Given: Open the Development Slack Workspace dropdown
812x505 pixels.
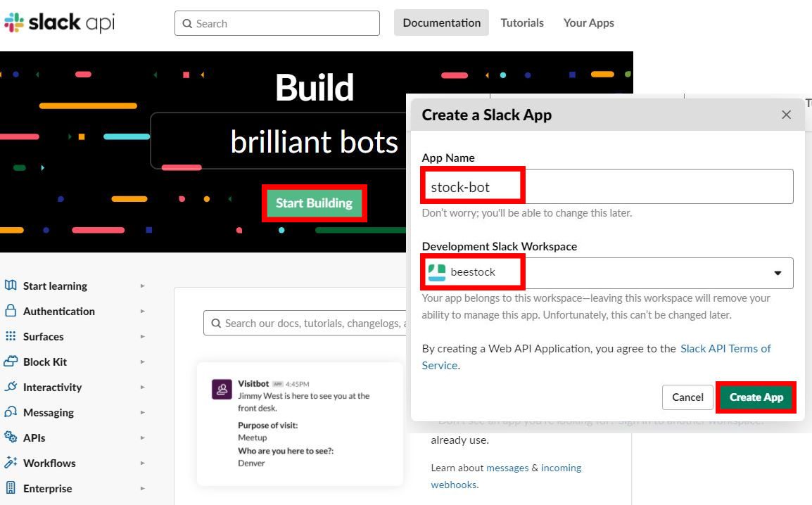Looking at the screenshot, I should coord(607,273).
